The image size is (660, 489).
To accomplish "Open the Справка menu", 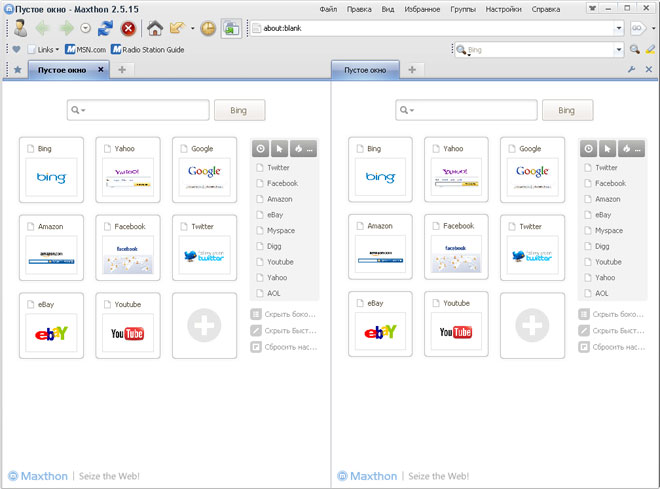I will [546, 9].
